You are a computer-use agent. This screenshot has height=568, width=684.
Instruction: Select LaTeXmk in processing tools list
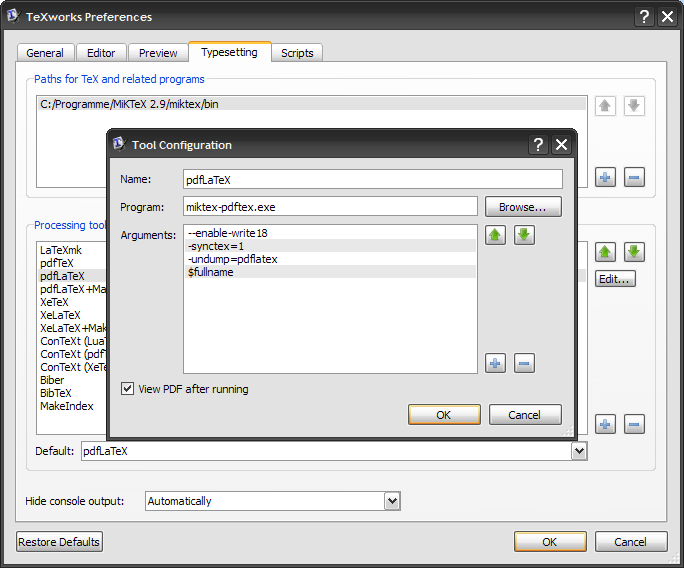point(61,250)
